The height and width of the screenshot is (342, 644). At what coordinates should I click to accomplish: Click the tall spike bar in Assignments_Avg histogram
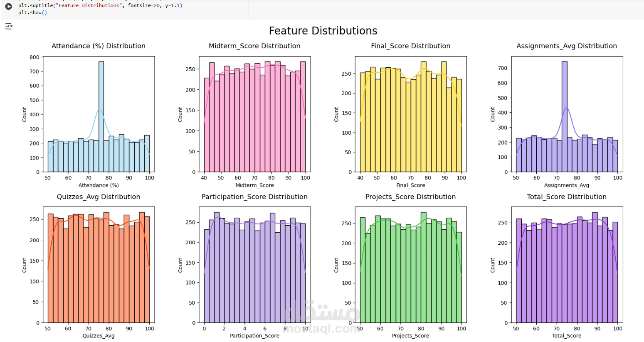pos(564,116)
